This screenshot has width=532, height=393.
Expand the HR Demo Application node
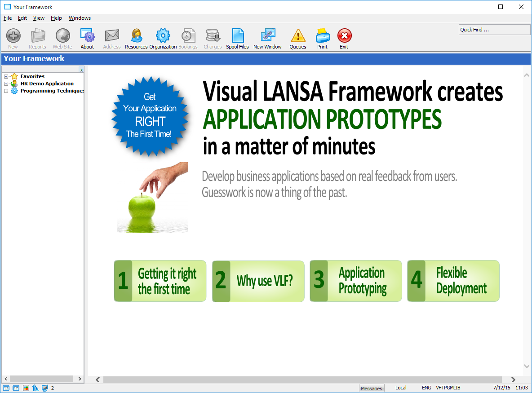point(6,84)
